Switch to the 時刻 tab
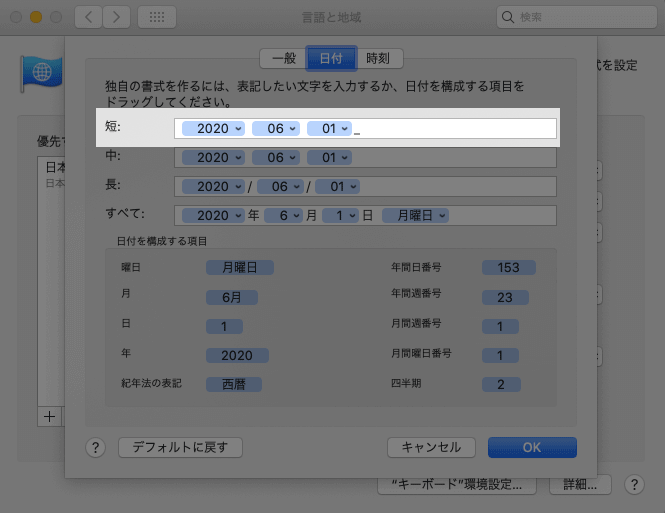 379,58
